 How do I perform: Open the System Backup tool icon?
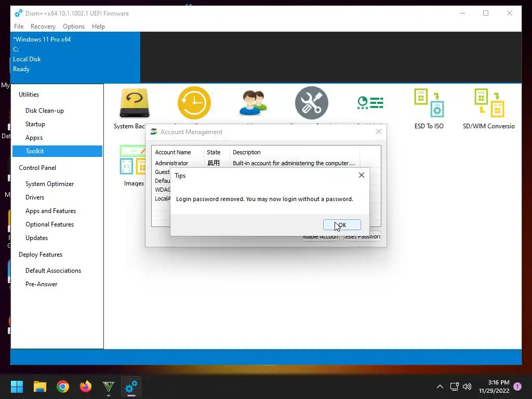pyautogui.click(x=135, y=103)
